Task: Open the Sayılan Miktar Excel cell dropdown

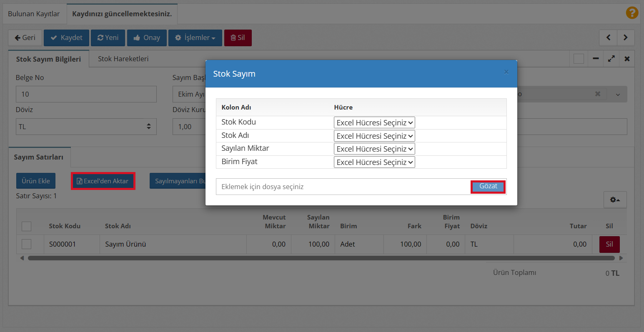Action: pos(374,149)
